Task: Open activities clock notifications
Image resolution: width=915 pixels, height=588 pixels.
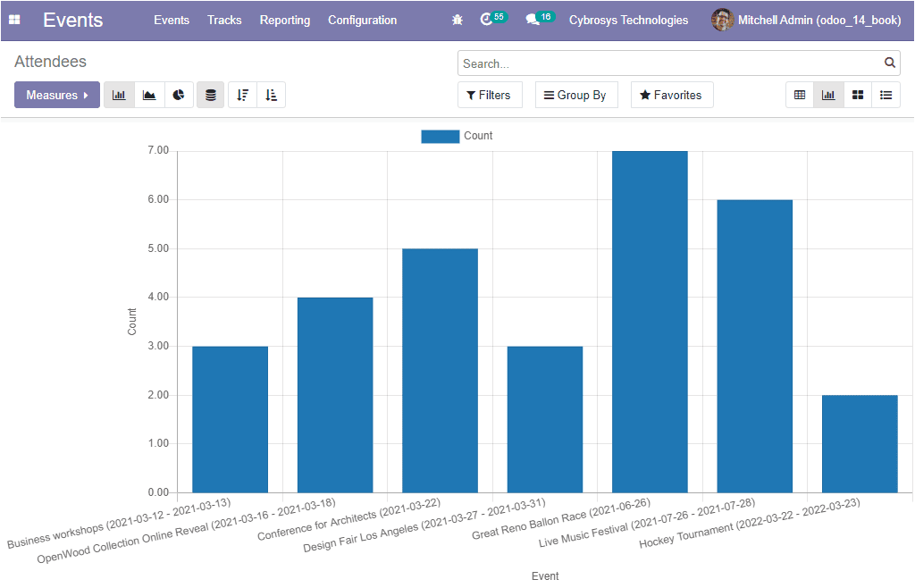Action: pyautogui.click(x=487, y=20)
